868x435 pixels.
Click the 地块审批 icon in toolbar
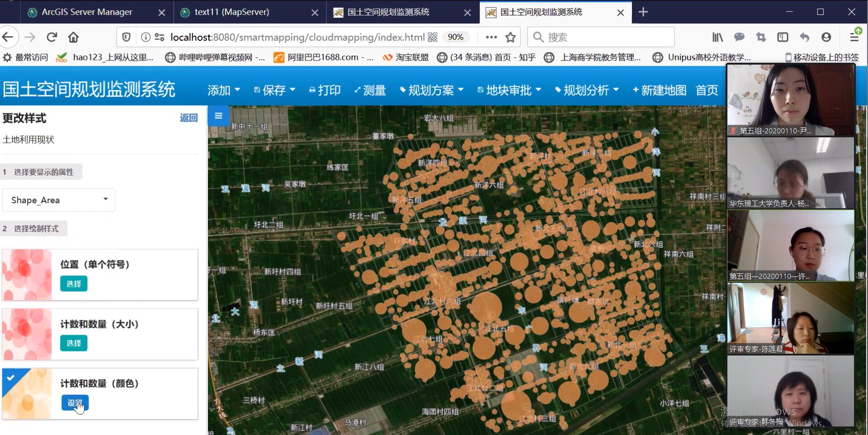click(480, 90)
